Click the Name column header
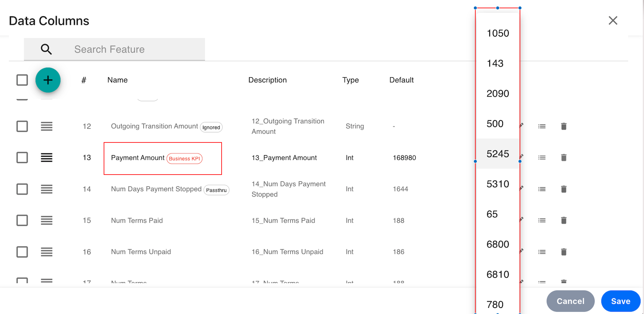644x314 pixels. (x=118, y=80)
